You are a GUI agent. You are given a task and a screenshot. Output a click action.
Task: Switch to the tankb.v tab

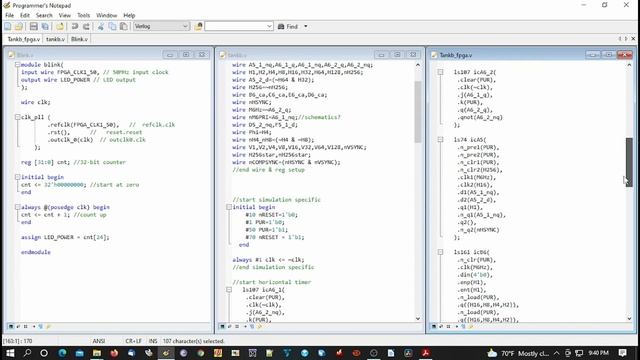tap(55, 39)
